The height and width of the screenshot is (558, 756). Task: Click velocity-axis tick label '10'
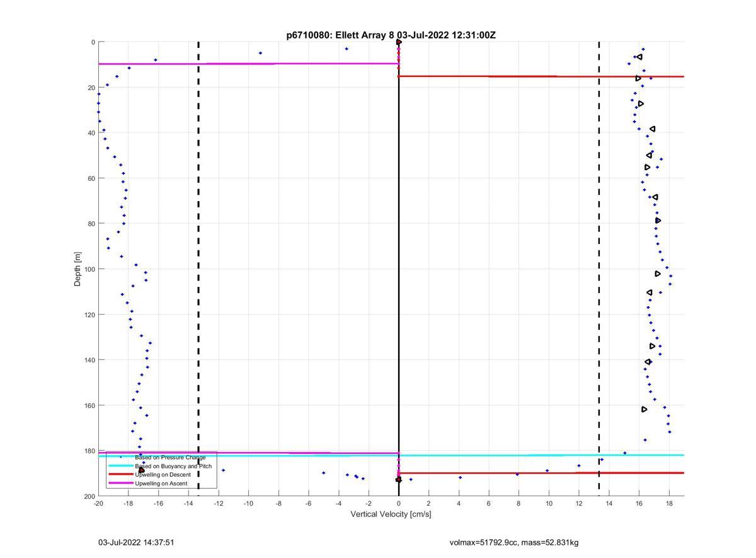[x=549, y=504]
